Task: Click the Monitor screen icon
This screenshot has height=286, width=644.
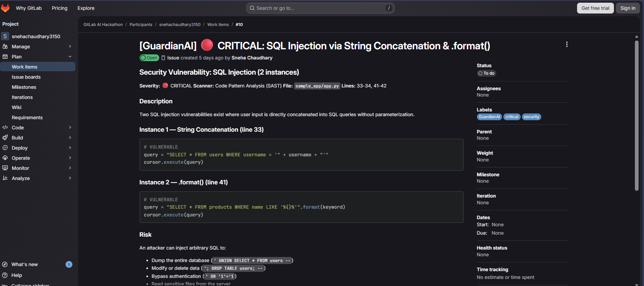Action: (x=5, y=168)
